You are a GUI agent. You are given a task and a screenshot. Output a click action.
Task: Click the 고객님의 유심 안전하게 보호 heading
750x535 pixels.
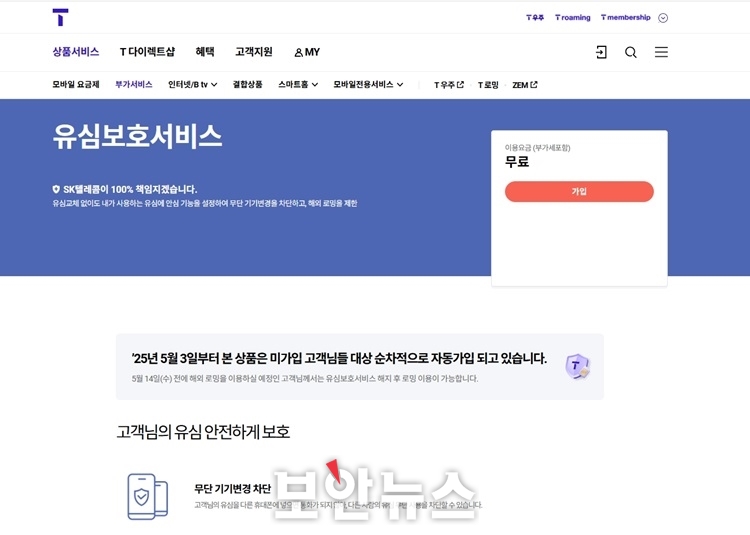(203, 432)
